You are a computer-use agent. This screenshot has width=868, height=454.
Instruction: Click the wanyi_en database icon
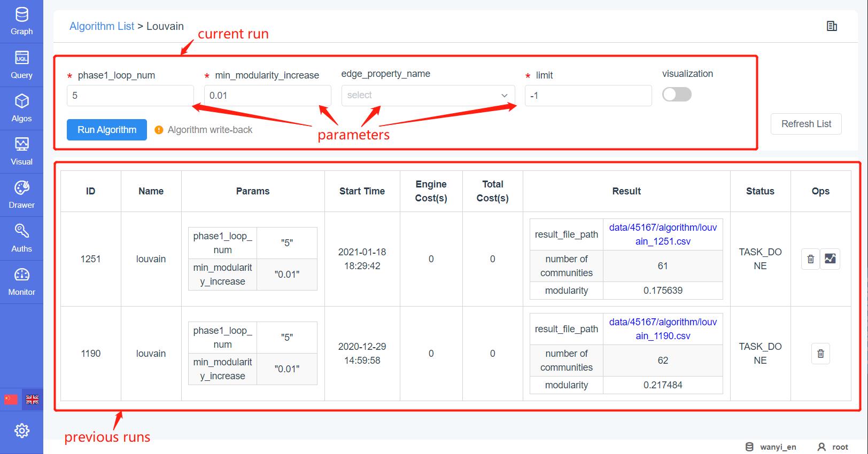[749, 447]
